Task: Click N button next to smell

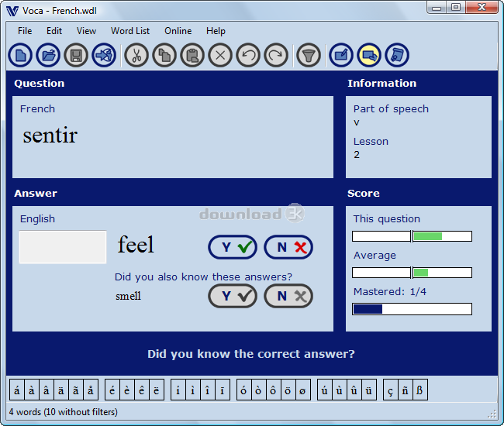Action: click(288, 296)
